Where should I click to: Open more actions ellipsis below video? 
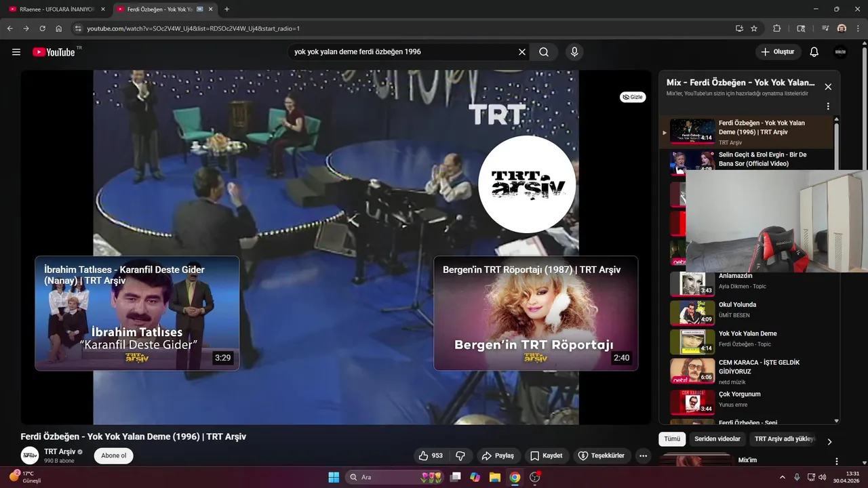coord(644,455)
